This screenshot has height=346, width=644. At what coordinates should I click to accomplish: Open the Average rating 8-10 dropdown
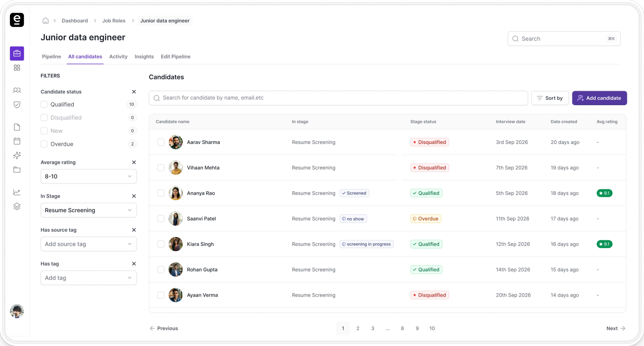tap(88, 176)
